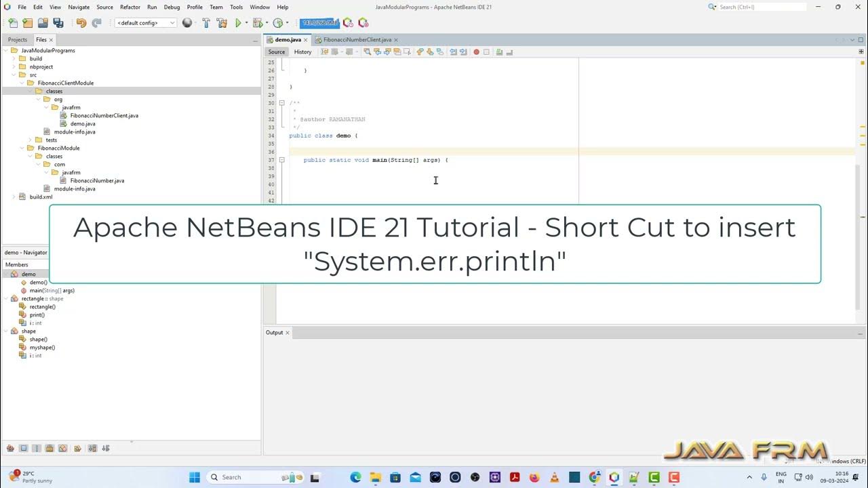Toggle Rectangular Selection editor icon

pos(407,52)
